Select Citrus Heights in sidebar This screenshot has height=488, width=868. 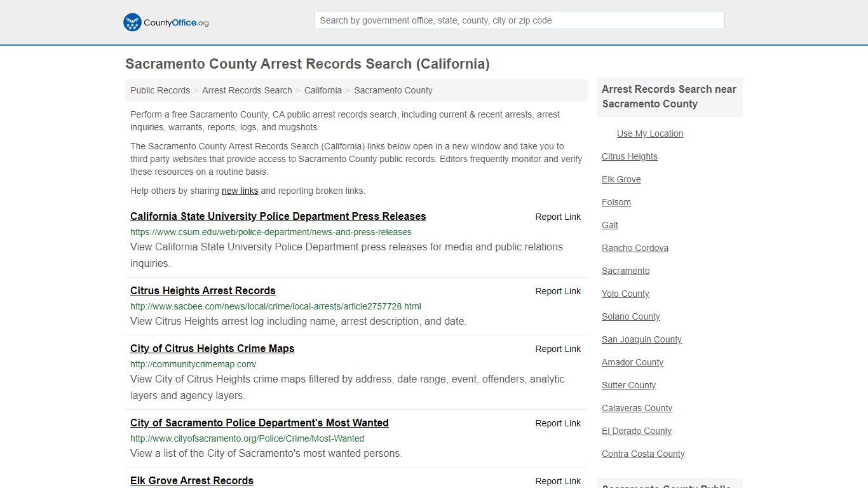[630, 156]
